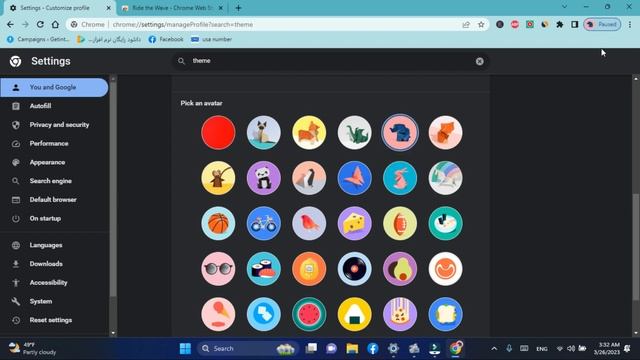Choose the orange smiley face avatar
The height and width of the screenshot is (360, 640).
[445, 269]
